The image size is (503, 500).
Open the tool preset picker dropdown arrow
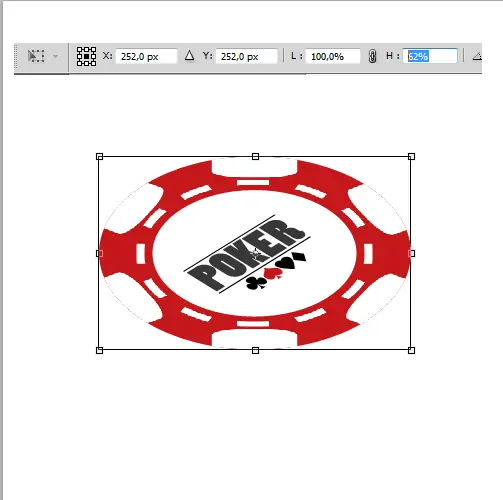tap(56, 56)
